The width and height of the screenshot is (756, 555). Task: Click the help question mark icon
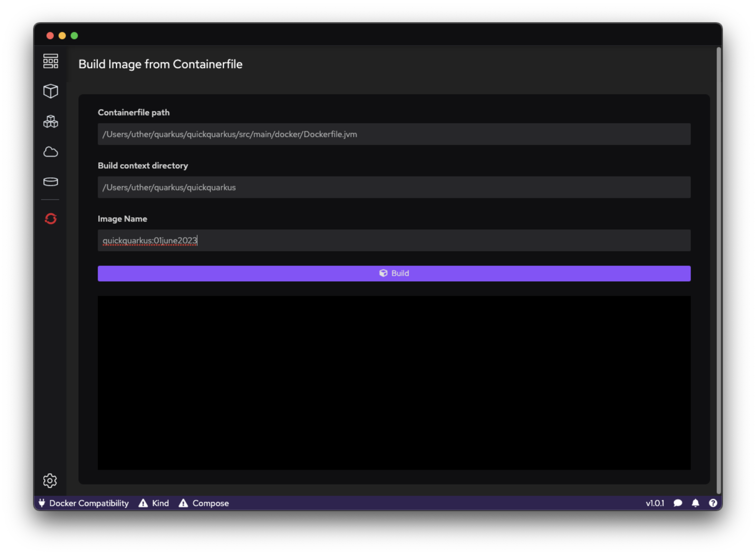[x=713, y=503]
